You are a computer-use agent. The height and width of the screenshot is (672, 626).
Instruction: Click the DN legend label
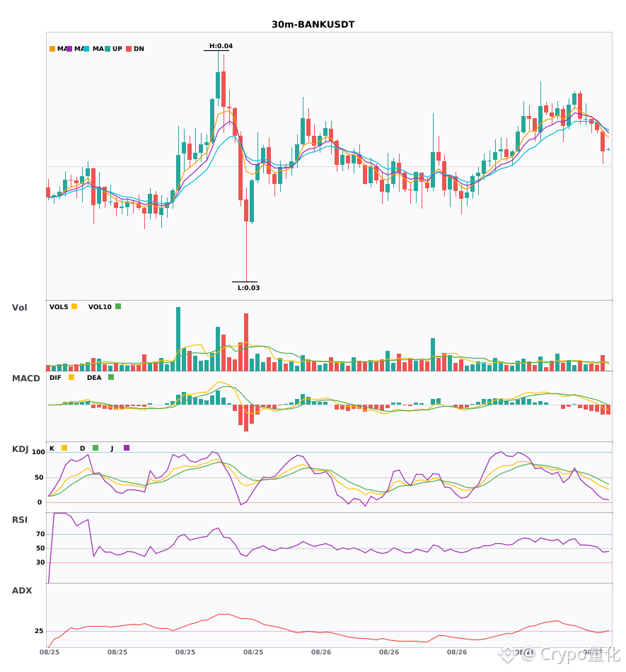(x=139, y=49)
